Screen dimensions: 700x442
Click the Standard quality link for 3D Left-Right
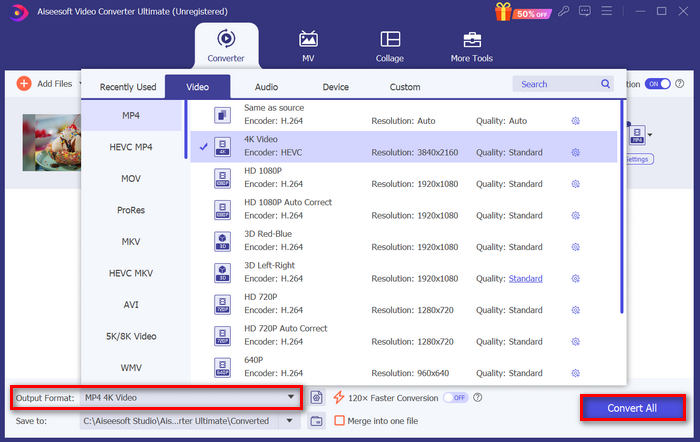point(525,279)
